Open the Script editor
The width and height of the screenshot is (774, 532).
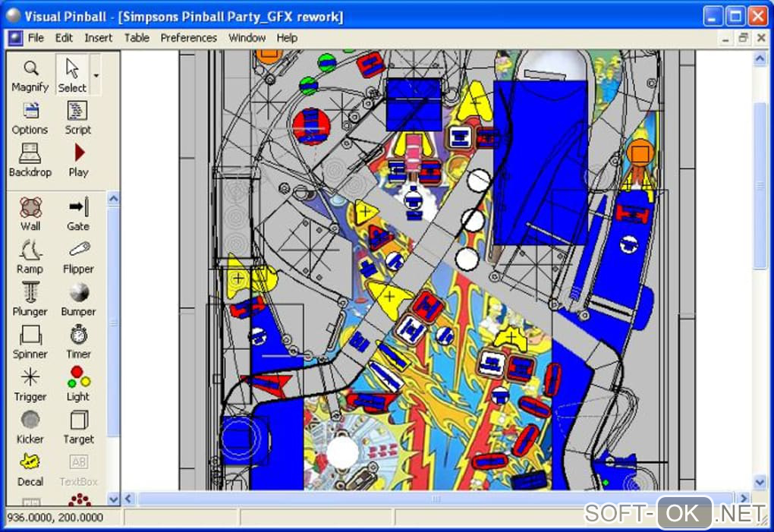click(x=77, y=118)
